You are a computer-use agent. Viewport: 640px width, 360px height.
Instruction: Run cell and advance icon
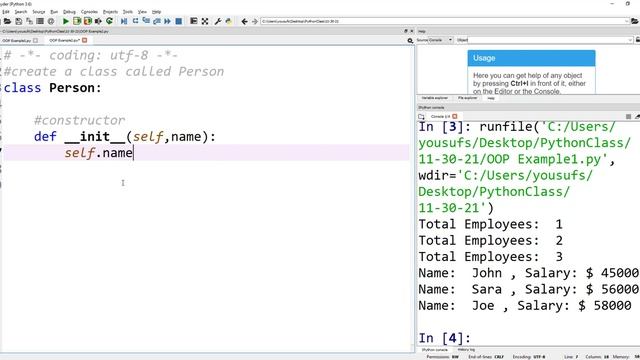pos(87,21)
